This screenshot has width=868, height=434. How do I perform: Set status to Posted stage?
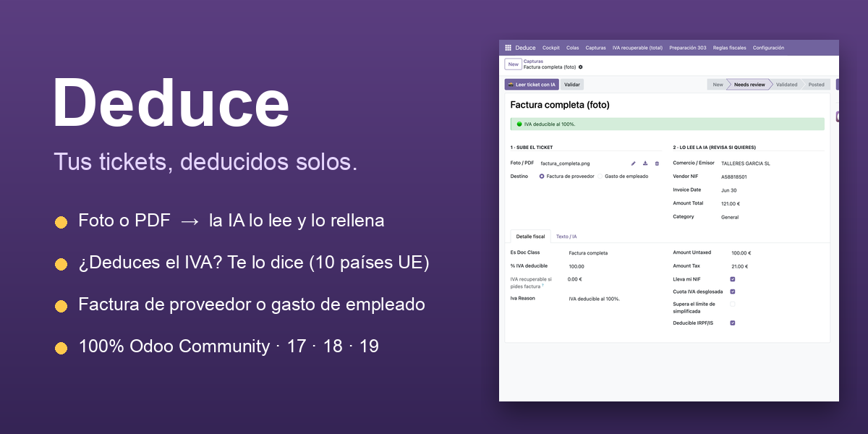click(x=816, y=85)
